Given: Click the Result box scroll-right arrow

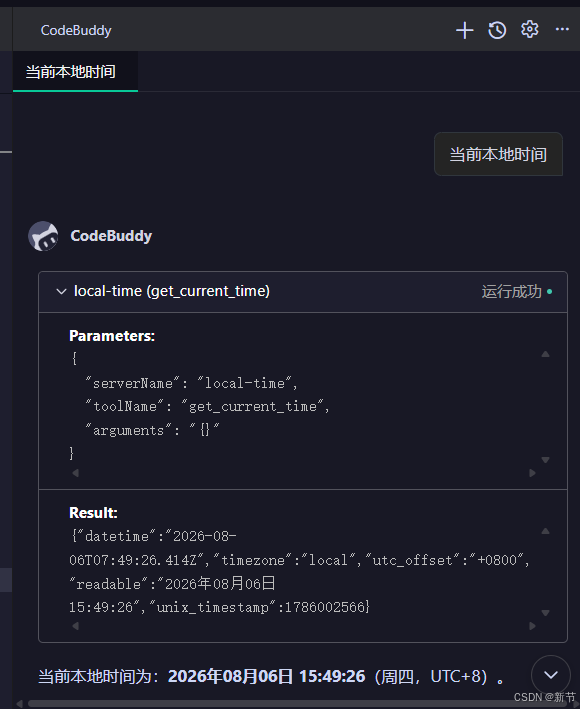Looking at the screenshot, I should [532, 626].
